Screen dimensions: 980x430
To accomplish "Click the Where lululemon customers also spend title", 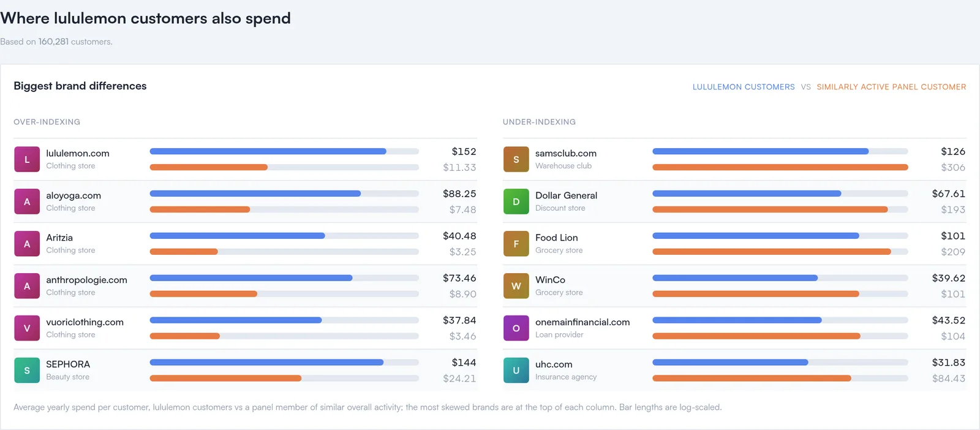I will point(145,18).
